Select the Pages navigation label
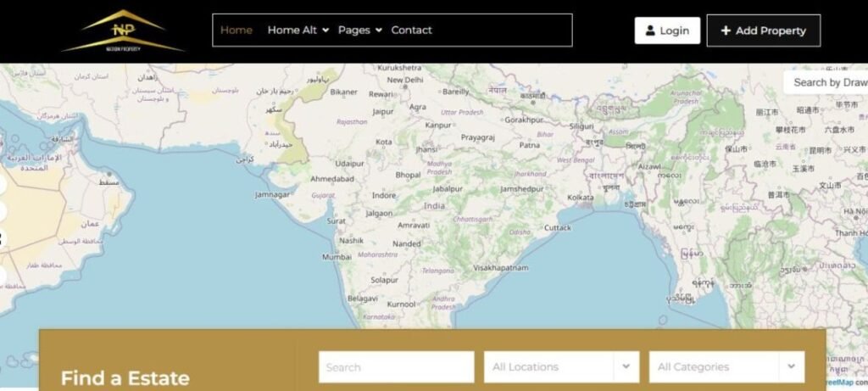 pyautogui.click(x=353, y=31)
